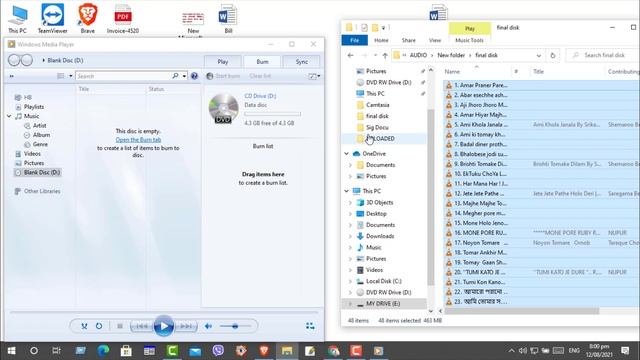Viewport: 640px width, 360px height.
Task: Open the Music Tools tab
Action: 469,40
